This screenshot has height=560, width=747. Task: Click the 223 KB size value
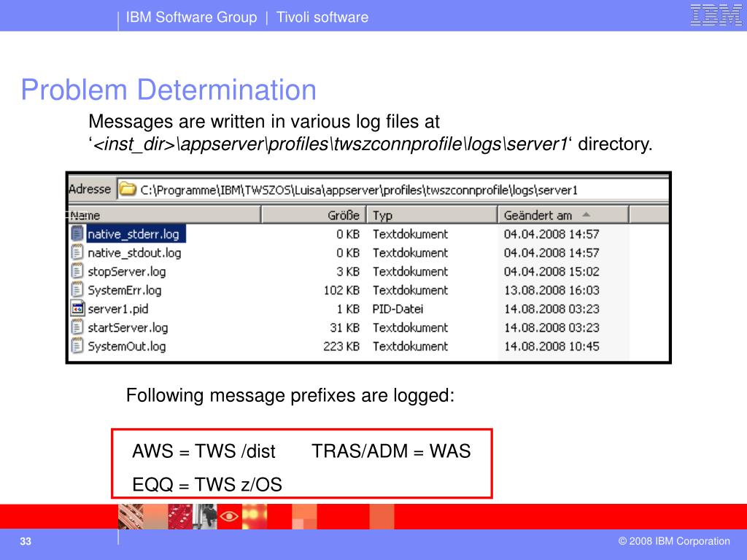tap(341, 346)
